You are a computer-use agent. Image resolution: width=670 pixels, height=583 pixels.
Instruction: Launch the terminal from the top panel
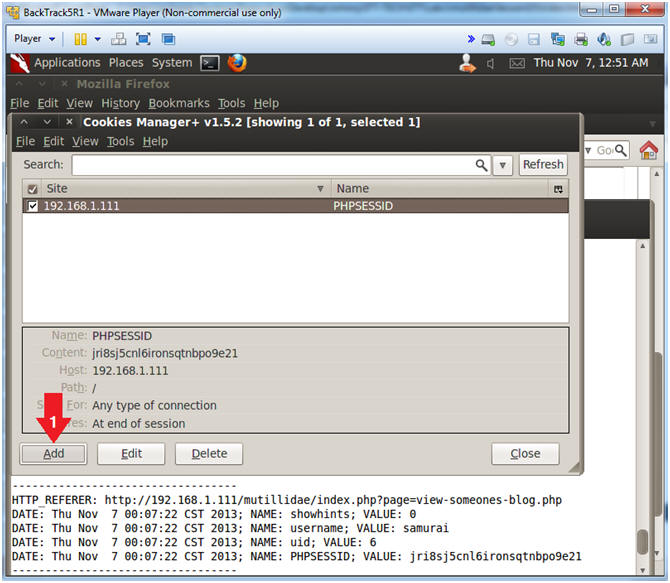210,64
